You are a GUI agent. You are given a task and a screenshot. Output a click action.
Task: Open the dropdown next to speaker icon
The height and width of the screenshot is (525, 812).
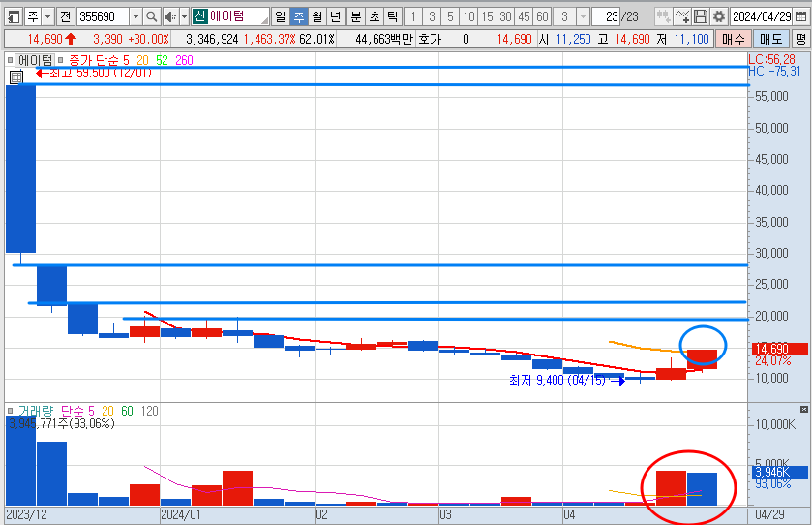(184, 17)
